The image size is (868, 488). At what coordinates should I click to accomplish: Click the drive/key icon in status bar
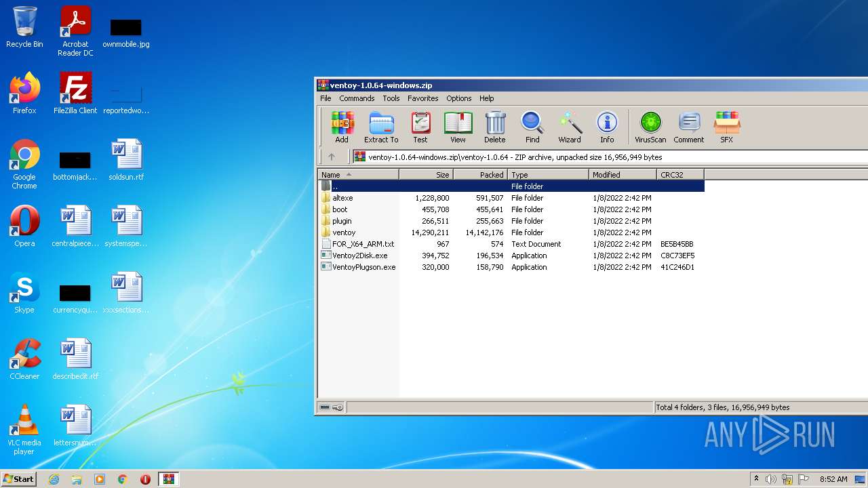click(331, 407)
